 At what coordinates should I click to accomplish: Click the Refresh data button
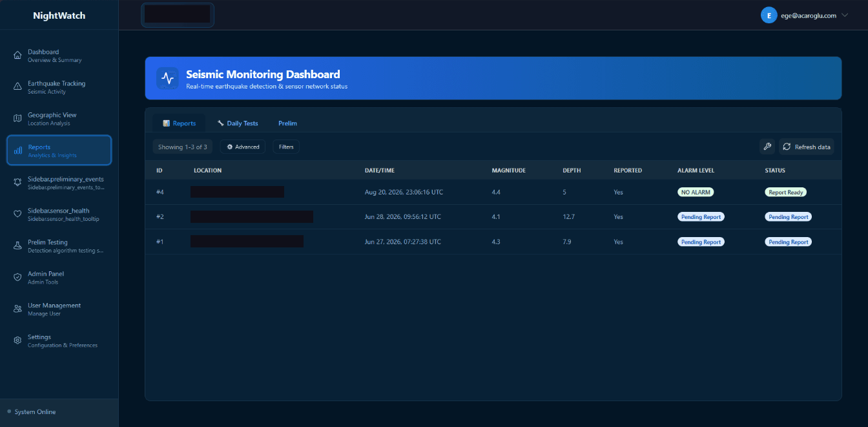(x=806, y=147)
